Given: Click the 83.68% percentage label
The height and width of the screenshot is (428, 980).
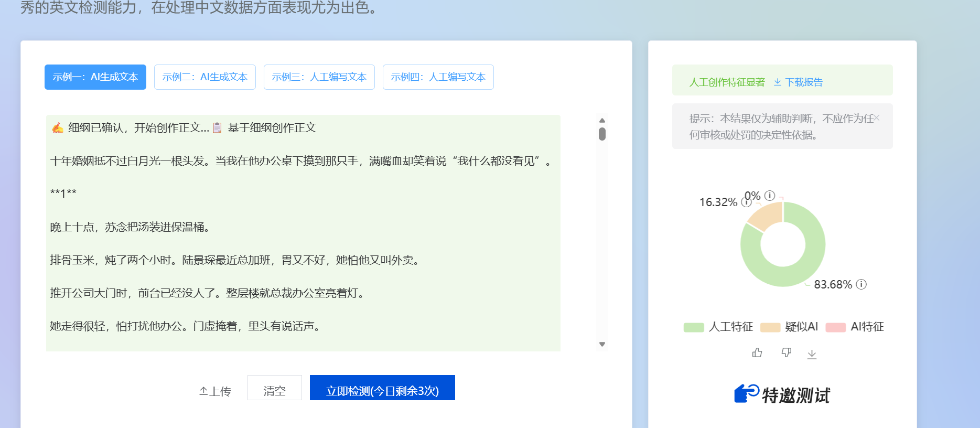Looking at the screenshot, I should [833, 284].
